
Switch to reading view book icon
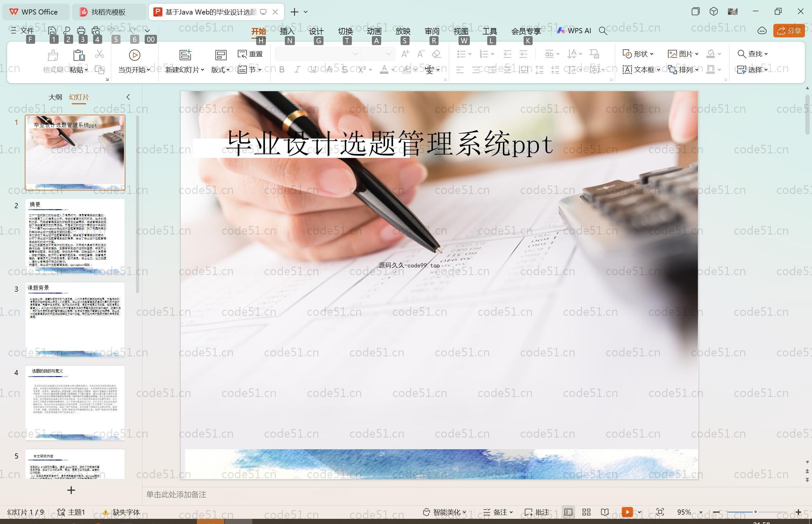604,512
